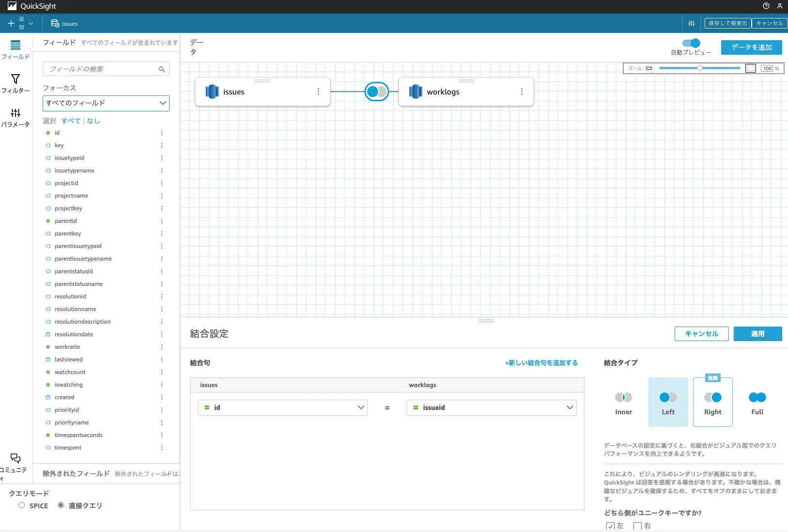Click the join connector icon between tables
788x532 pixels.
click(x=377, y=92)
